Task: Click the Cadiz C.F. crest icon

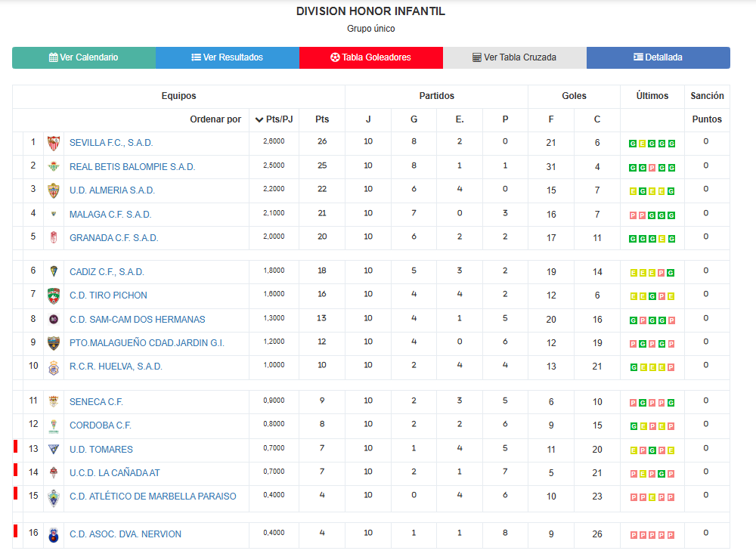Action: point(54,271)
